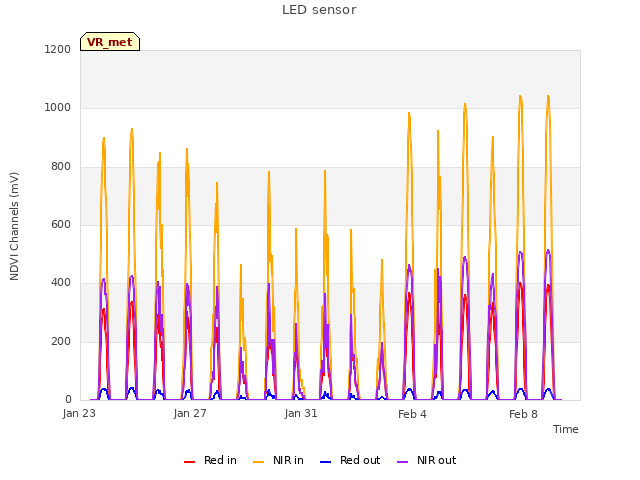Click the 0 y-axis label
The height and width of the screenshot is (480, 640).
click(x=68, y=400)
